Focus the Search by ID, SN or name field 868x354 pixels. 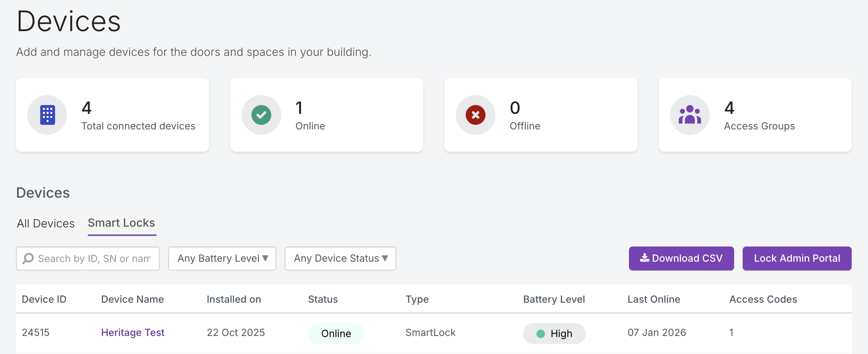pyautogui.click(x=94, y=259)
